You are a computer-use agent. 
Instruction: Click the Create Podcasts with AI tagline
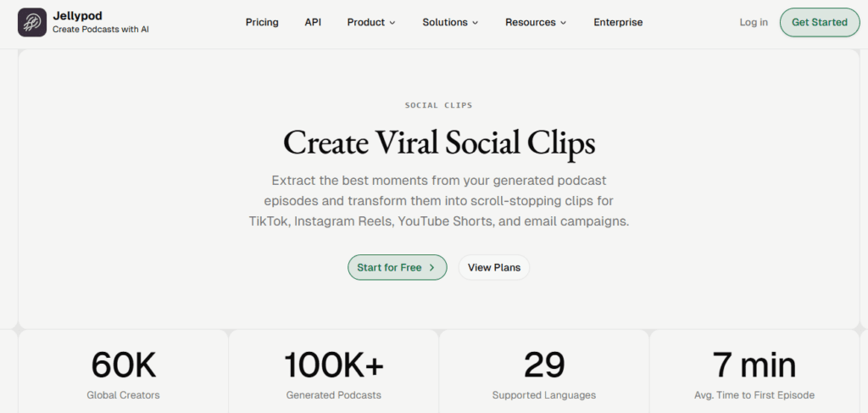(101, 30)
